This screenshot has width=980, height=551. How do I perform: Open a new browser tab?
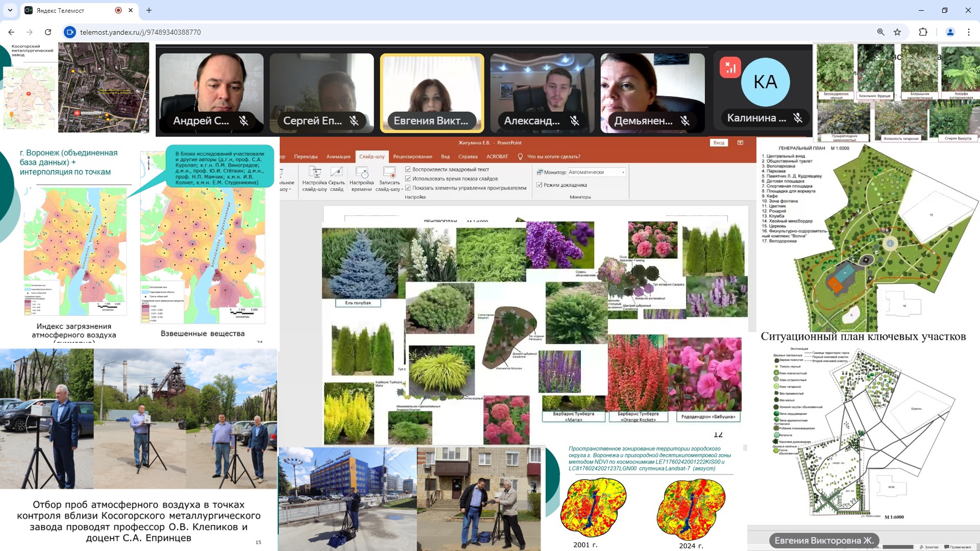pos(149,10)
